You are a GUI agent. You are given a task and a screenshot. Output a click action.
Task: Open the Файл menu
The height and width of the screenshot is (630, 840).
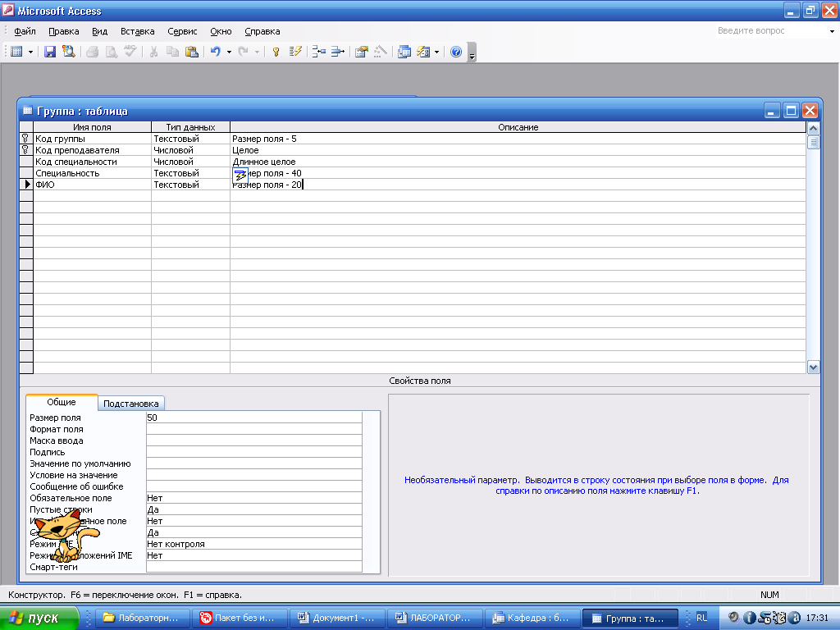[25, 31]
